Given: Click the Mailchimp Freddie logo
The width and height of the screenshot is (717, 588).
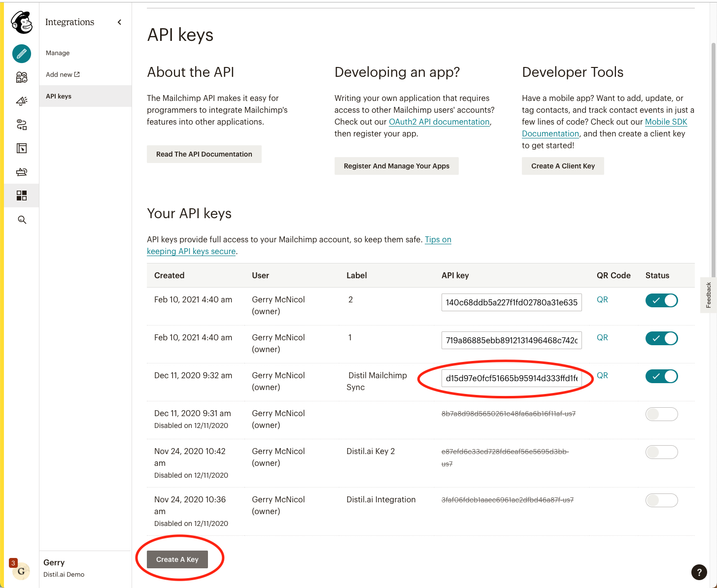Looking at the screenshot, I should click(x=22, y=22).
